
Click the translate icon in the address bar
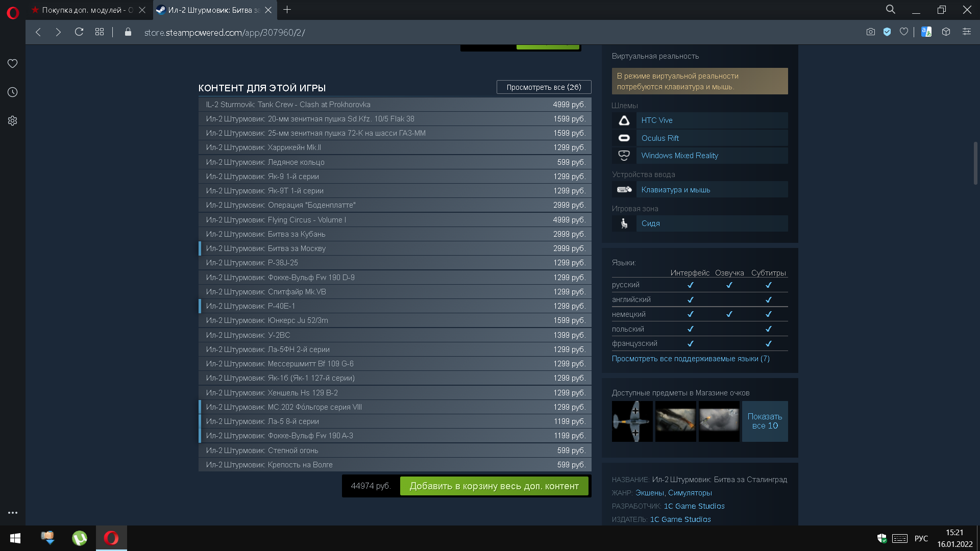click(926, 32)
